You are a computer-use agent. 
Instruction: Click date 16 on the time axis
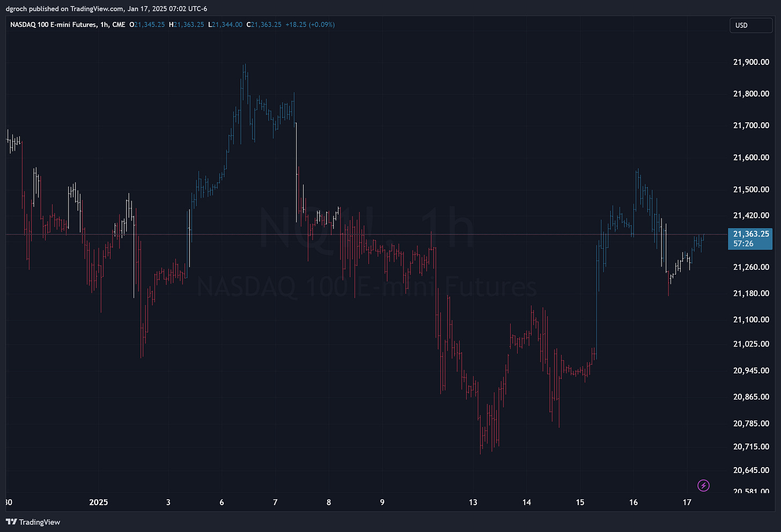633,503
